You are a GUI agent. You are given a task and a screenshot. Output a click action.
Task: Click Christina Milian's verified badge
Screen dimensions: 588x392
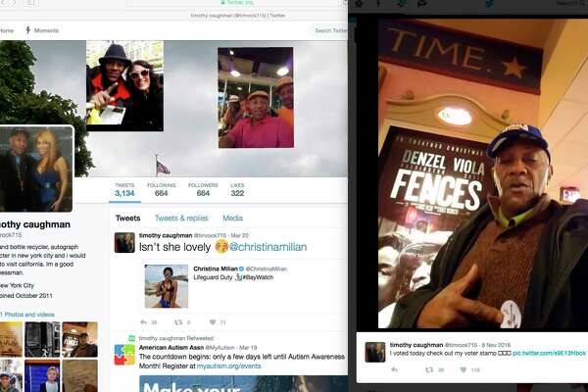tap(241, 269)
